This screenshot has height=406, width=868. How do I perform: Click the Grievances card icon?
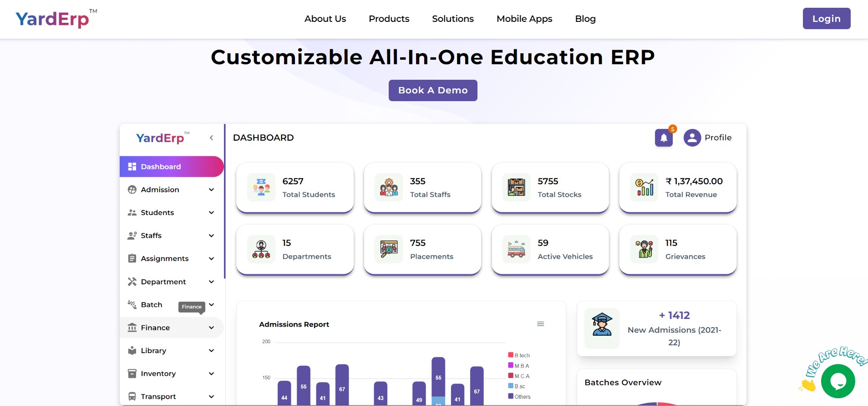[644, 249]
